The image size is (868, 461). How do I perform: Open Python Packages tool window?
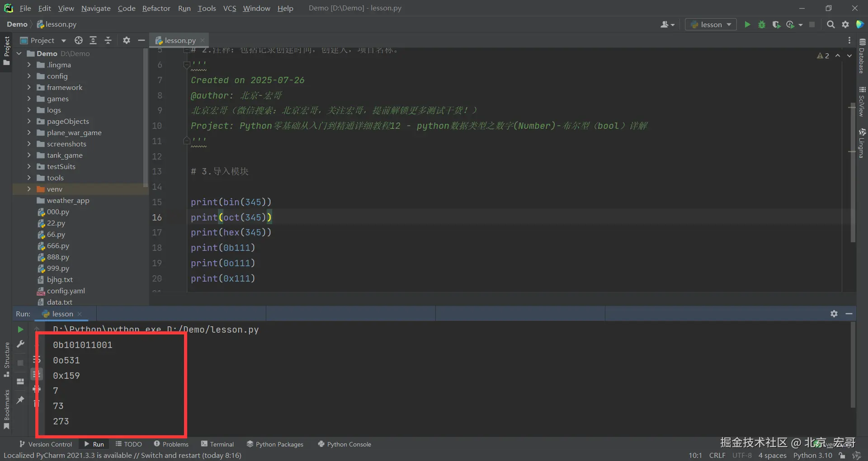pos(275,444)
